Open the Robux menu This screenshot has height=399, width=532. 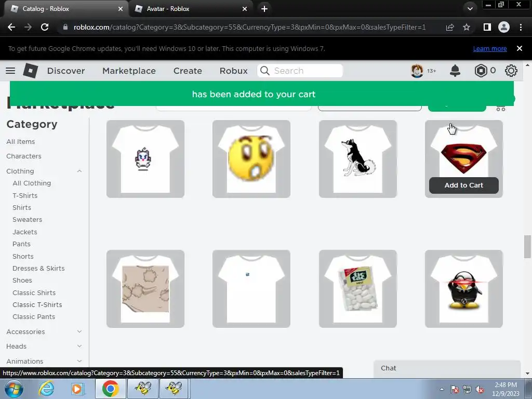pos(233,71)
